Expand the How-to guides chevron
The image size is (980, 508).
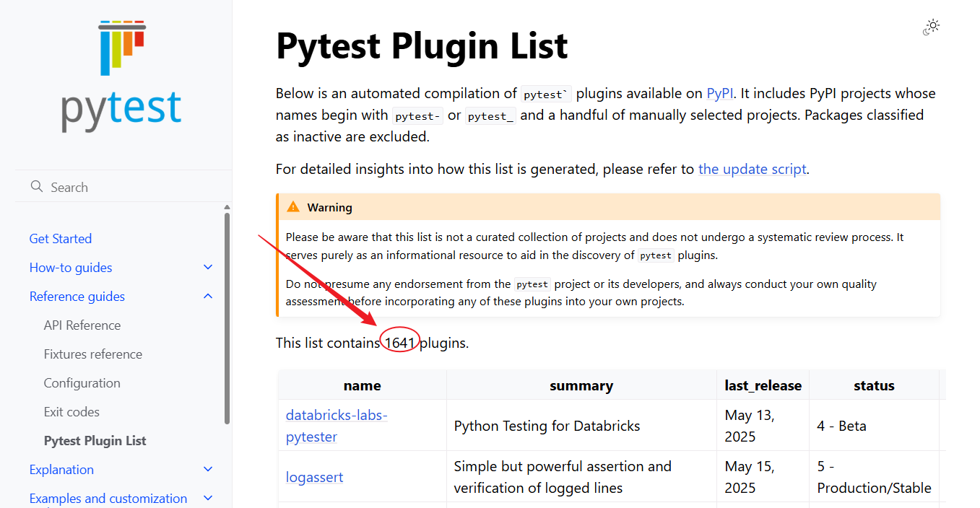coord(208,268)
